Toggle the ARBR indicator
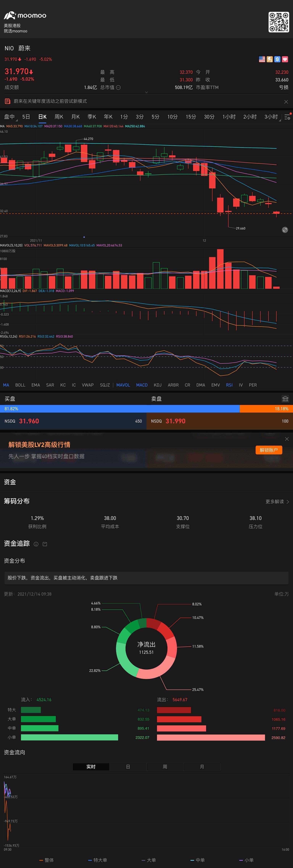Image resolution: width=293 pixels, height=868 pixels. [173, 385]
